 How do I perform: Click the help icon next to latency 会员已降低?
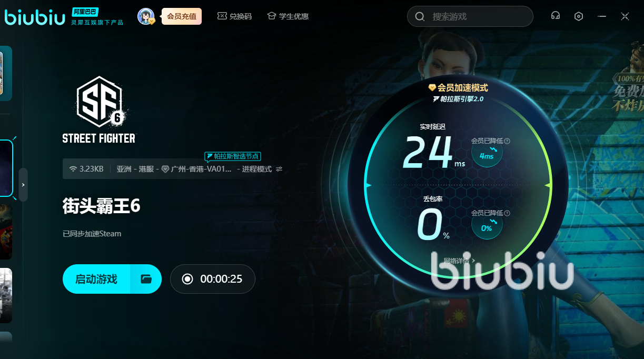pyautogui.click(x=507, y=141)
